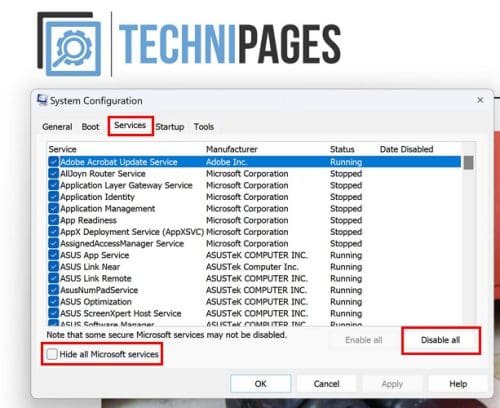Uncheck ASUS ScreenXpert Host Service
The image size is (500, 408).
pos(53,314)
